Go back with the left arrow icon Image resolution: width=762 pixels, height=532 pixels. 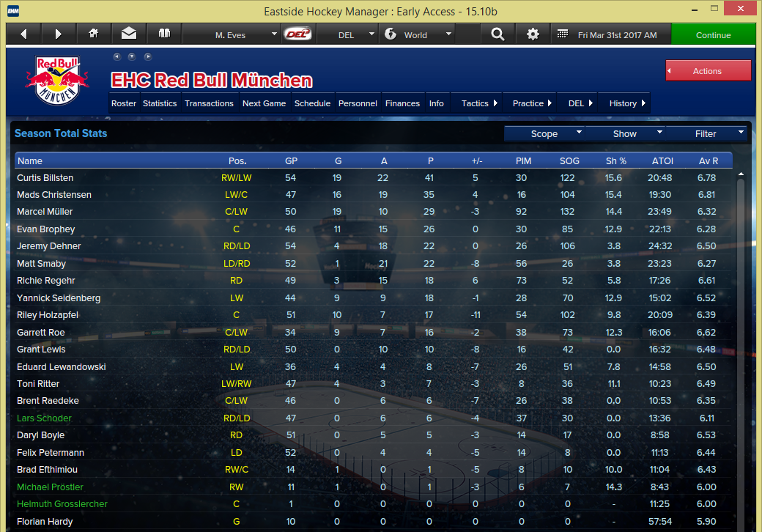23,34
